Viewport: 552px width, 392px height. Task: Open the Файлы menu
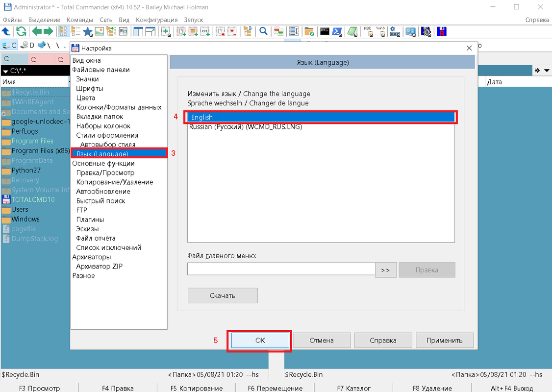click(12, 20)
